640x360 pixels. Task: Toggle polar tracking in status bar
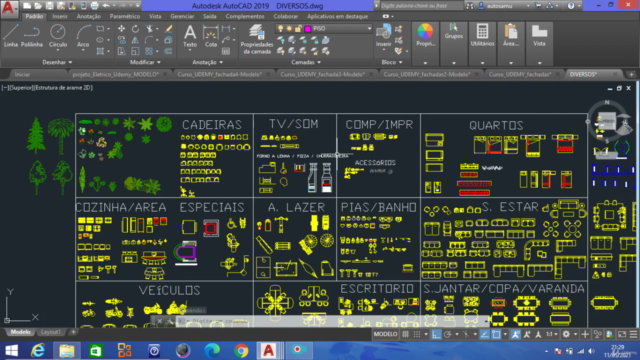(x=448, y=334)
